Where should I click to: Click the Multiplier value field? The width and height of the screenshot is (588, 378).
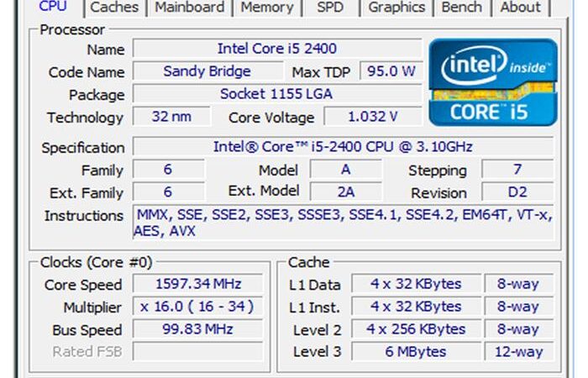point(198,307)
